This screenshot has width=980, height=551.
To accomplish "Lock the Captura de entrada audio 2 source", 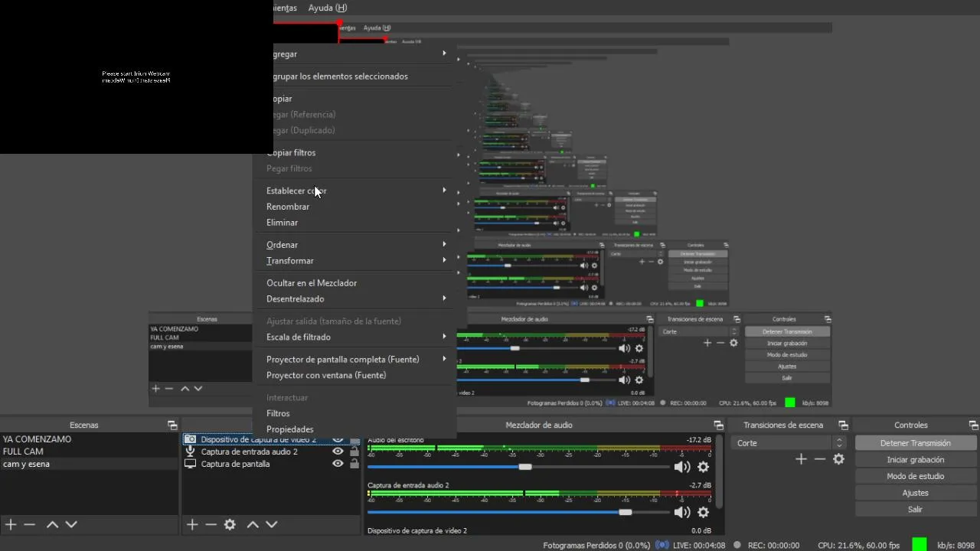I will [x=354, y=452].
